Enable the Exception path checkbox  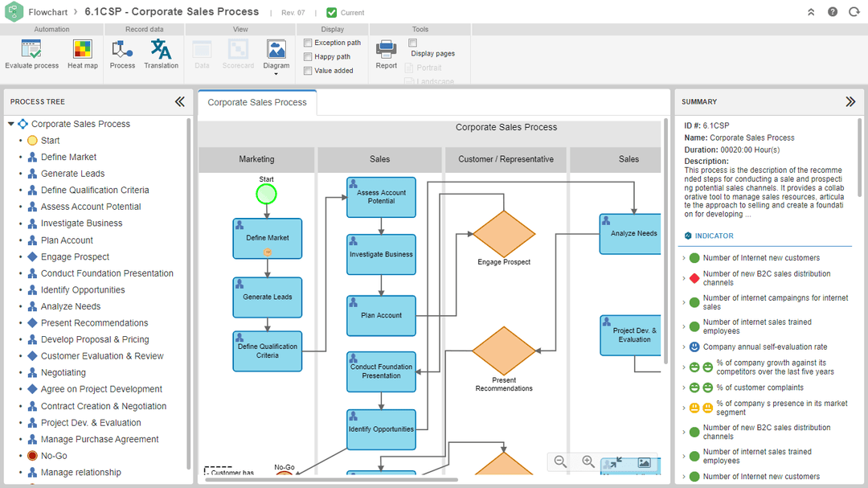tap(308, 43)
